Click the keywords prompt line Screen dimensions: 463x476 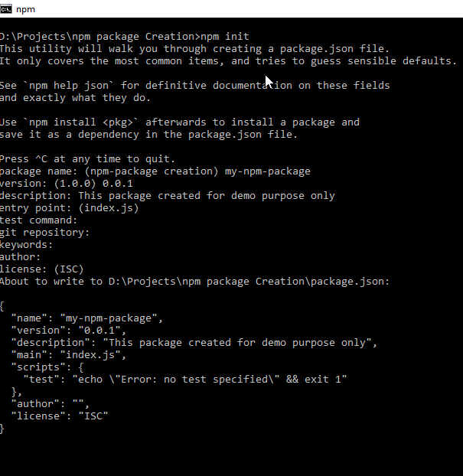[27, 245]
